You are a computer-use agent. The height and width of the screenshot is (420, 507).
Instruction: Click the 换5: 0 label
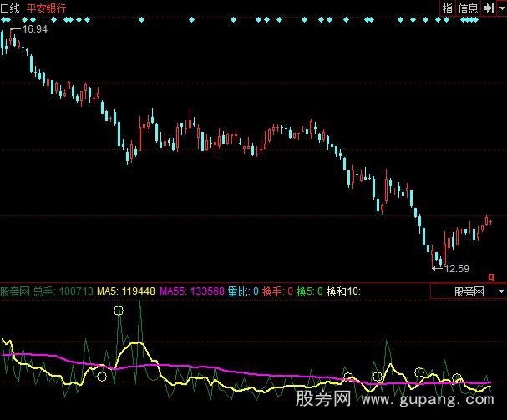[309, 291]
